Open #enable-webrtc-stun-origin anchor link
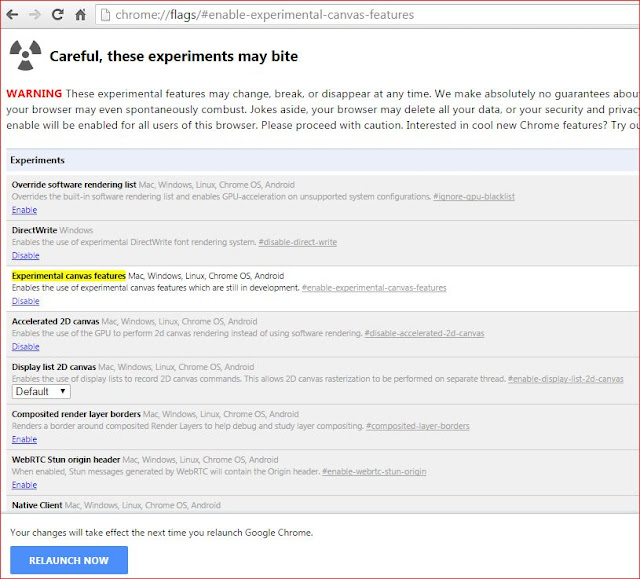The height and width of the screenshot is (579, 640). [x=374, y=472]
